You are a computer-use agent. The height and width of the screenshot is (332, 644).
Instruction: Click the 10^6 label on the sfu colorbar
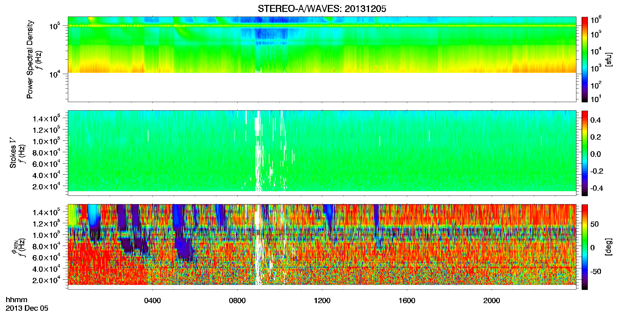coord(596,20)
